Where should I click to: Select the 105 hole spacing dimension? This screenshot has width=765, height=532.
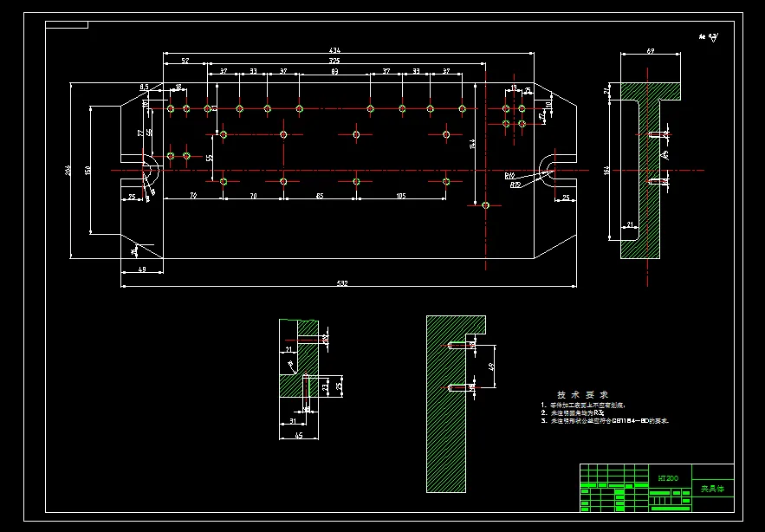(400, 196)
